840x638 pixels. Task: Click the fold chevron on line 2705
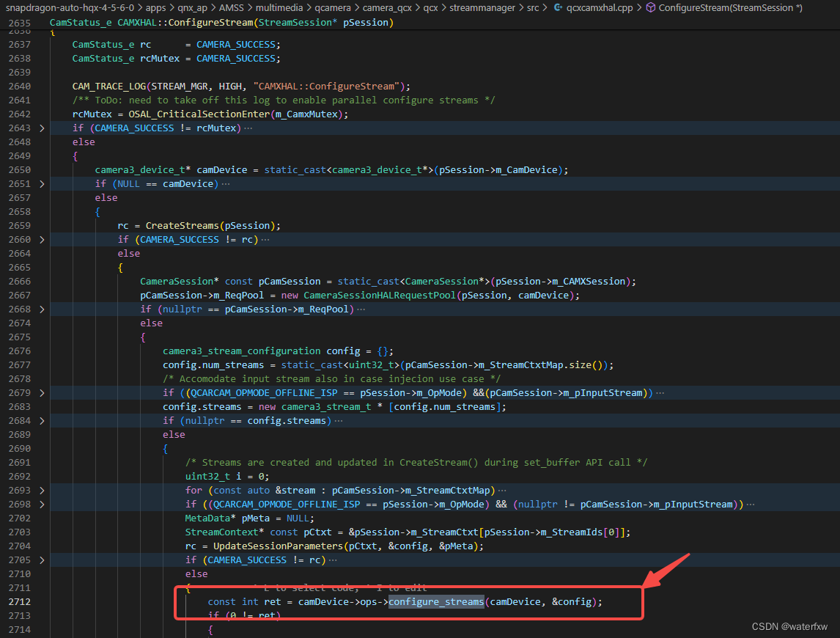click(42, 560)
